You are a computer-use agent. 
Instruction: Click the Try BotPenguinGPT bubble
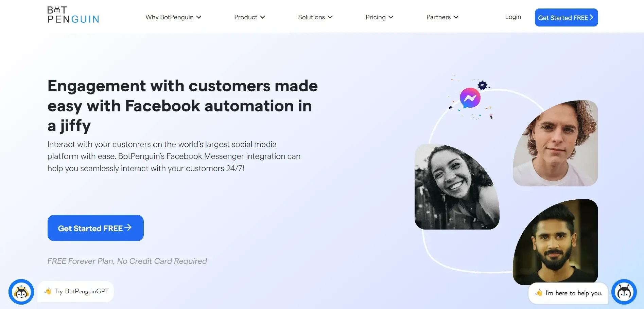[75, 291]
